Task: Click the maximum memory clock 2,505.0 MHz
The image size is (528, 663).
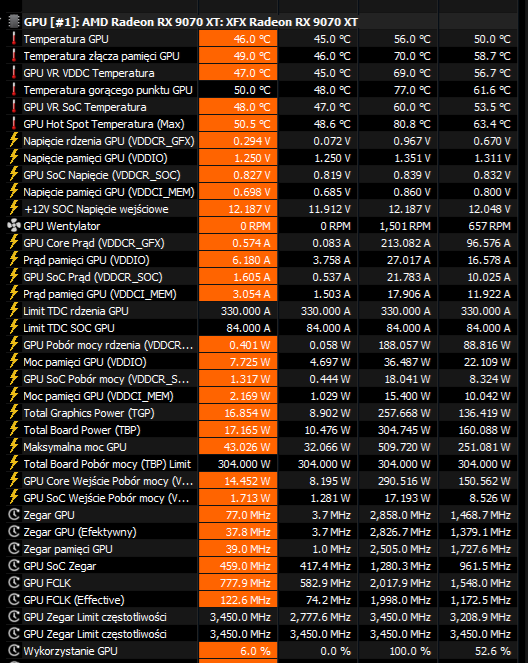Action: click(400, 549)
